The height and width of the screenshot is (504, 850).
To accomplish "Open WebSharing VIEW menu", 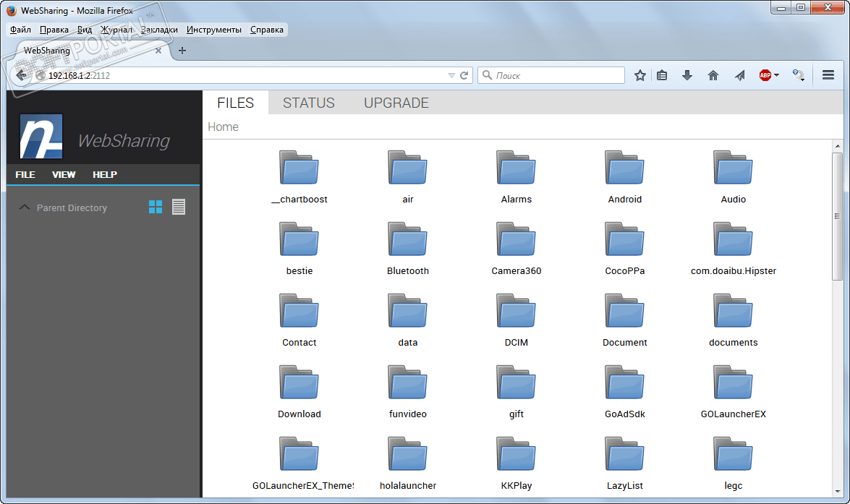I will tap(64, 174).
